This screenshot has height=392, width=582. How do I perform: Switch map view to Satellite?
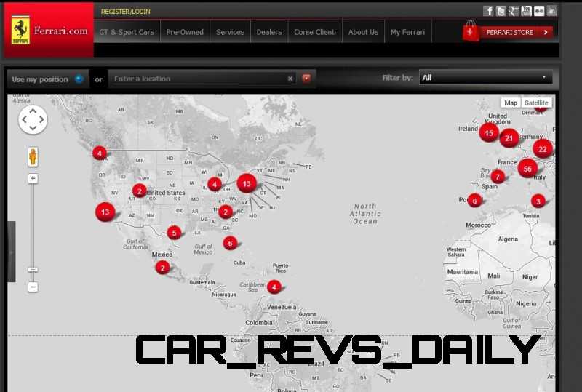[536, 103]
